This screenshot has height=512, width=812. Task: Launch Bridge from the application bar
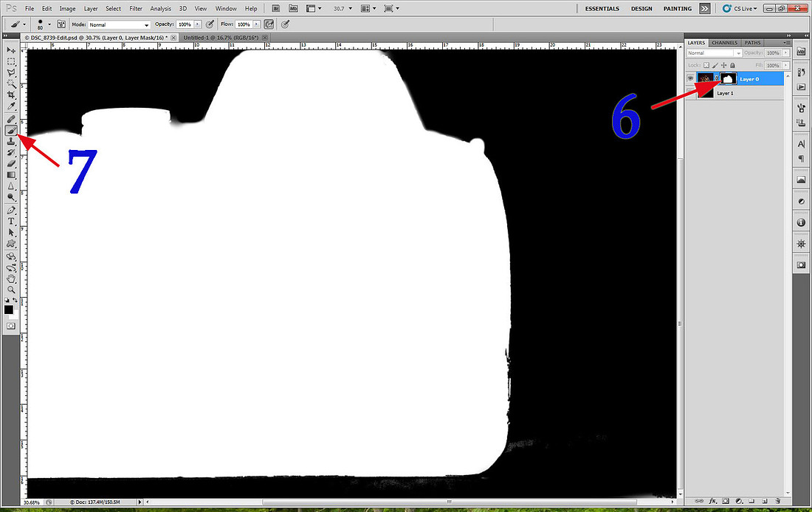tap(275, 9)
